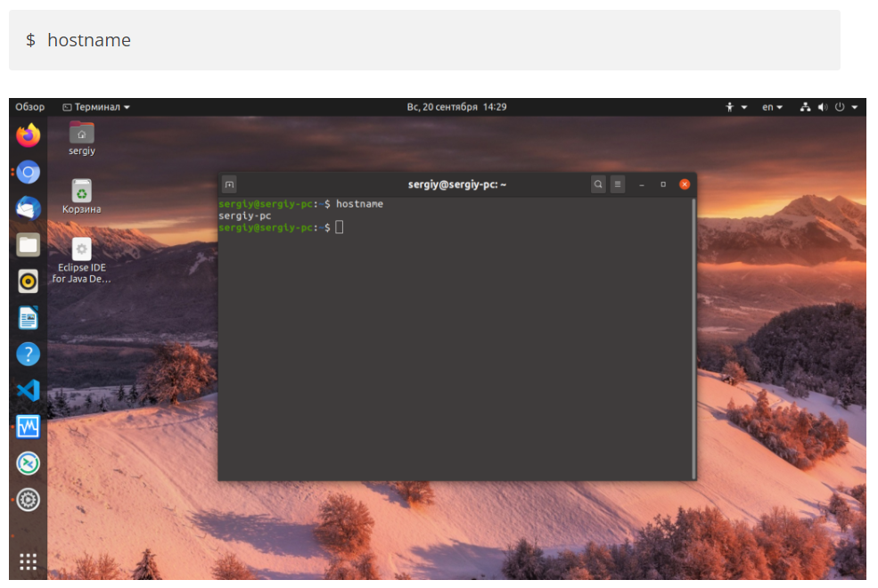Open the terminal hamburger menu
Viewport: 878px width, 588px height.
pos(618,184)
